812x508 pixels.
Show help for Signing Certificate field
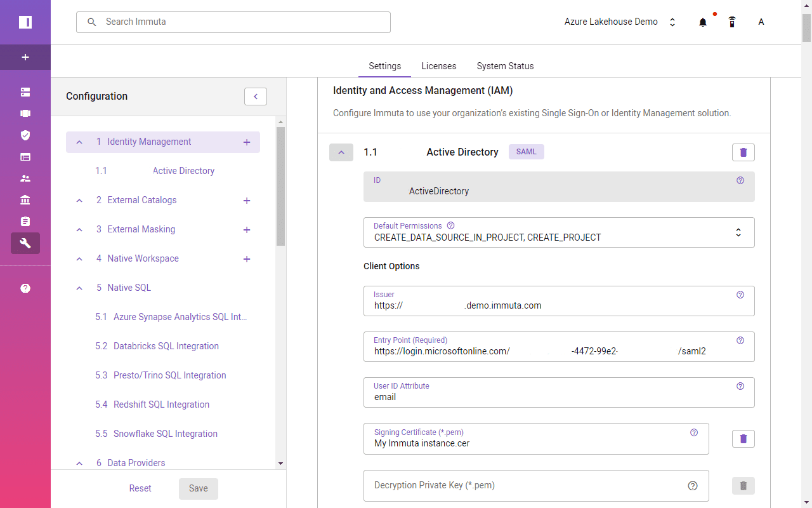click(694, 432)
